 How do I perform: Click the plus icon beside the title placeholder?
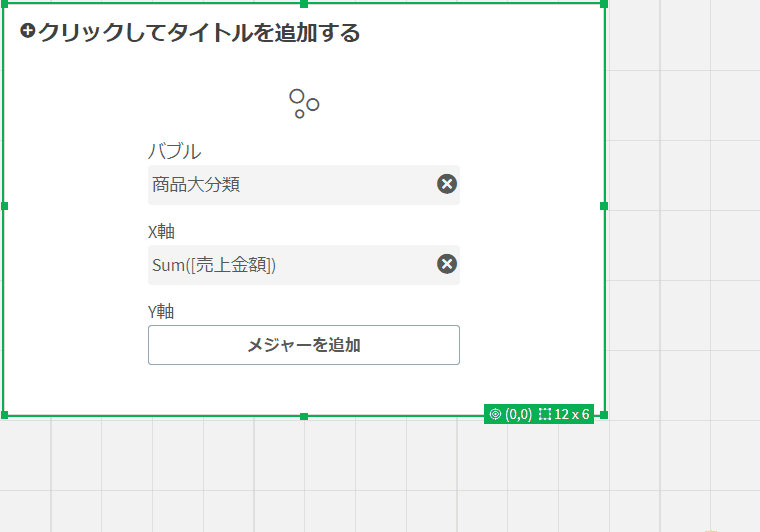pyautogui.click(x=28, y=31)
